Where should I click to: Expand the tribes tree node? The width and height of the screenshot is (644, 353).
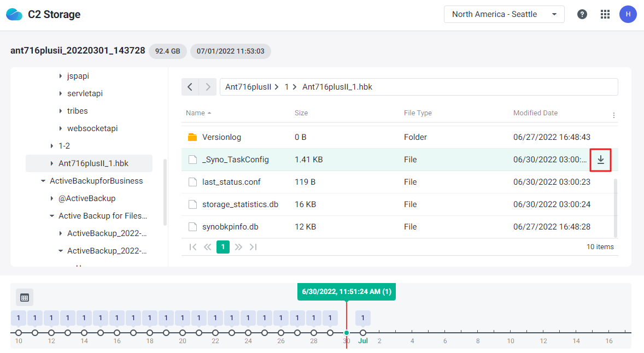60,111
